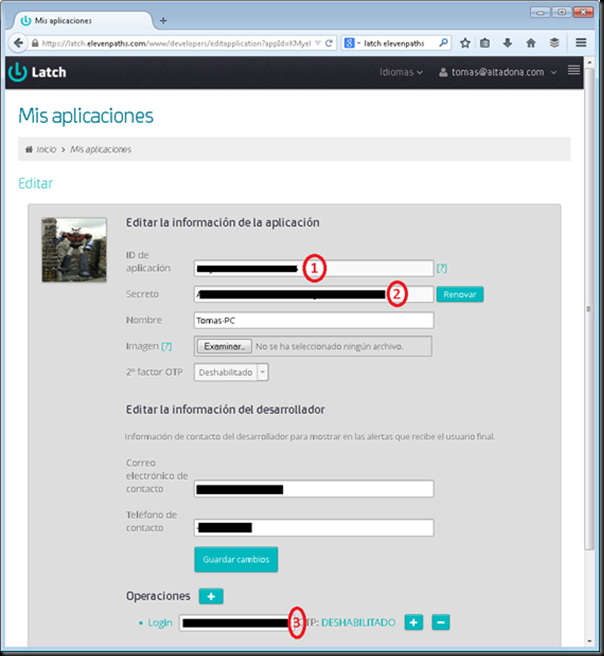Click the padlock site identity icon
The height and width of the screenshot is (656, 604).
35,43
